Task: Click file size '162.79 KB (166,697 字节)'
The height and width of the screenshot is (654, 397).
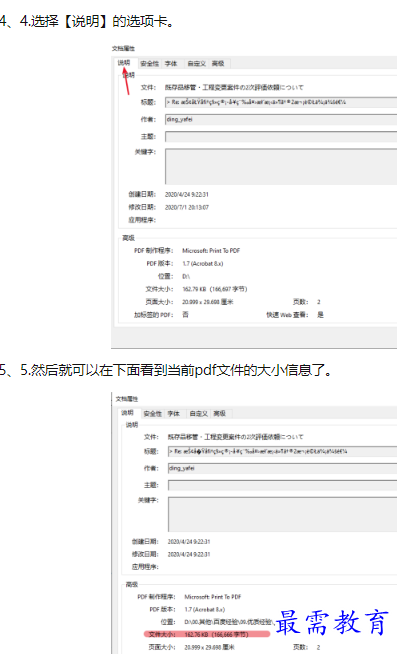Action: (x=215, y=289)
